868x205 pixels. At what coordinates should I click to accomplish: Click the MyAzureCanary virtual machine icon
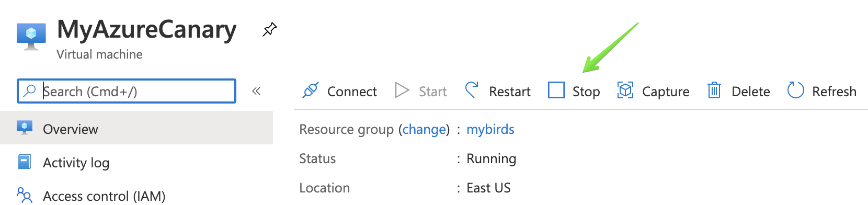click(x=31, y=37)
